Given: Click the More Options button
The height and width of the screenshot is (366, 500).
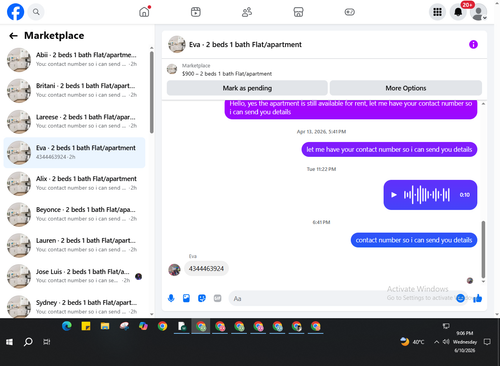Looking at the screenshot, I should tap(406, 88).
